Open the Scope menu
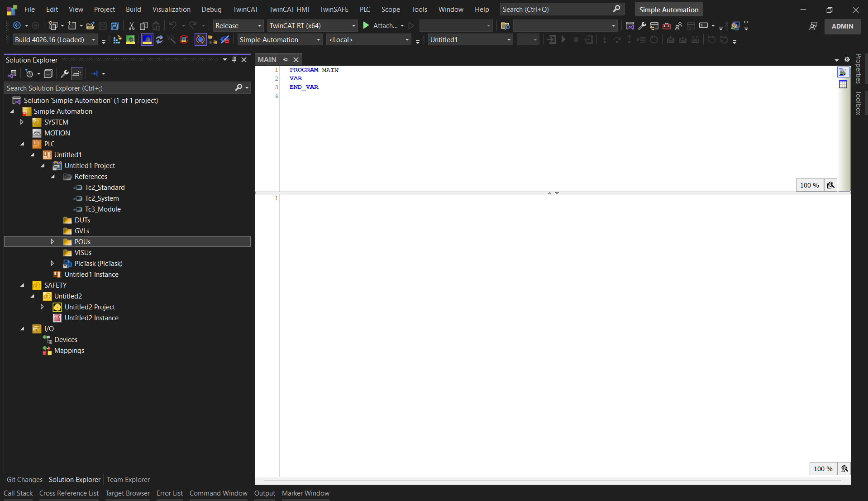868x501 pixels. point(391,10)
